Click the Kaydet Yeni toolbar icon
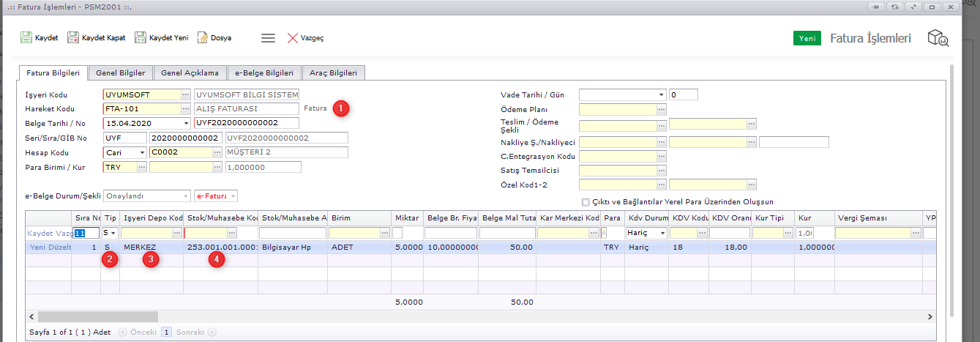This screenshot has height=342, width=980. click(x=141, y=37)
